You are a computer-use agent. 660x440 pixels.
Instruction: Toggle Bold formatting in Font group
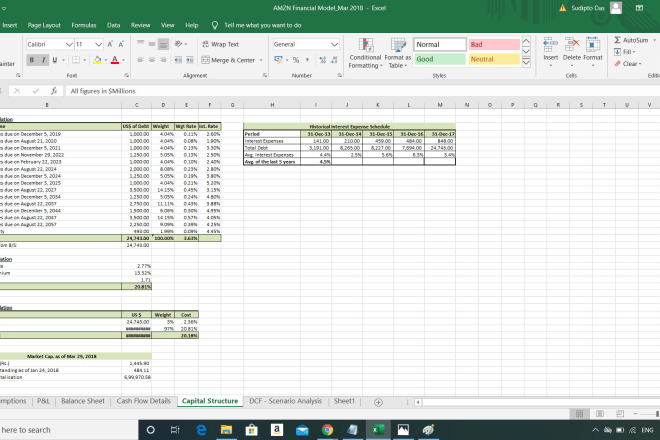[33, 61]
